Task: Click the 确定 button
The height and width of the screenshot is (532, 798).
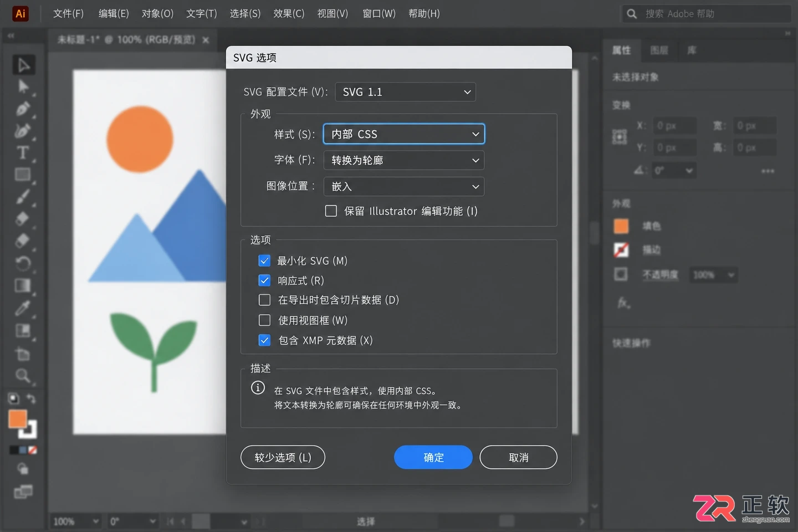Action: point(433,457)
